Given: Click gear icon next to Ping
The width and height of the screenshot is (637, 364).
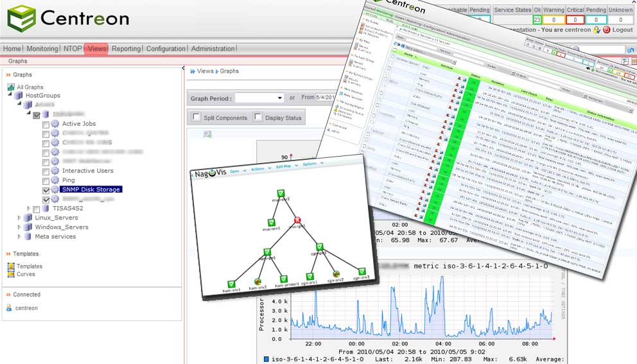Looking at the screenshot, I should coord(55,180).
